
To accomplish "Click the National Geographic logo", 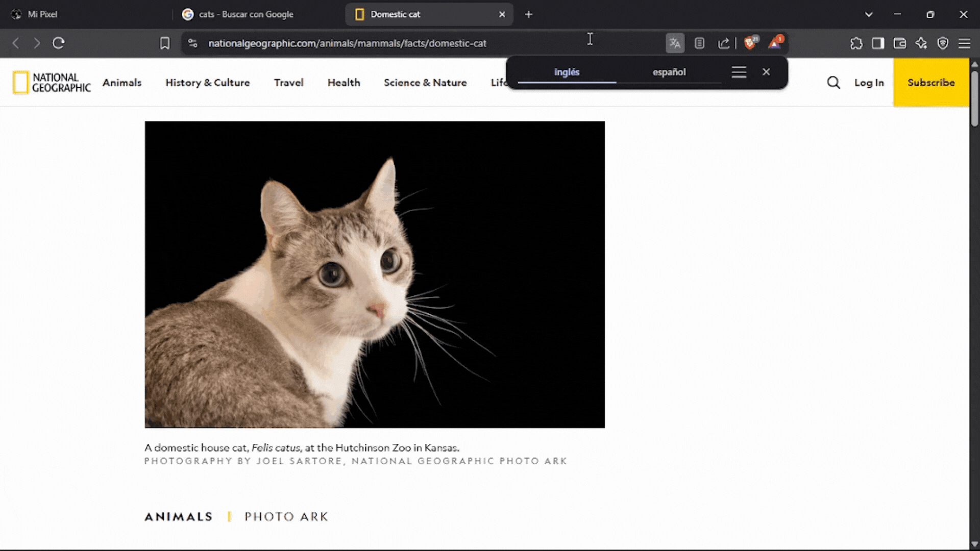I will point(52,83).
